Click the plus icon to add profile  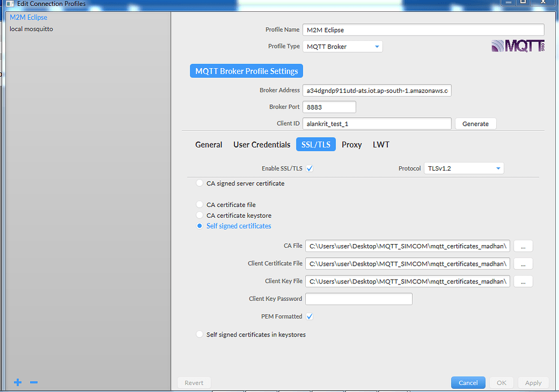18,382
